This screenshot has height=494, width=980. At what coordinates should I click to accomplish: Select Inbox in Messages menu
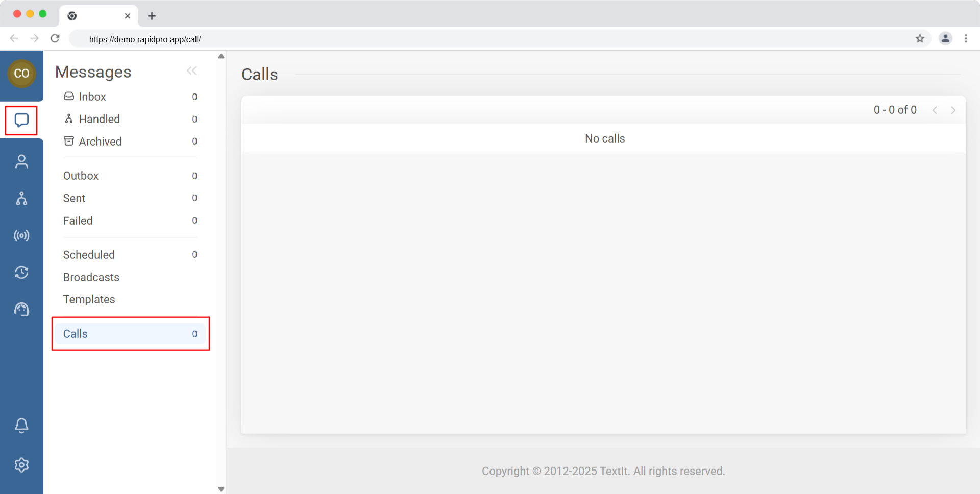pyautogui.click(x=92, y=97)
